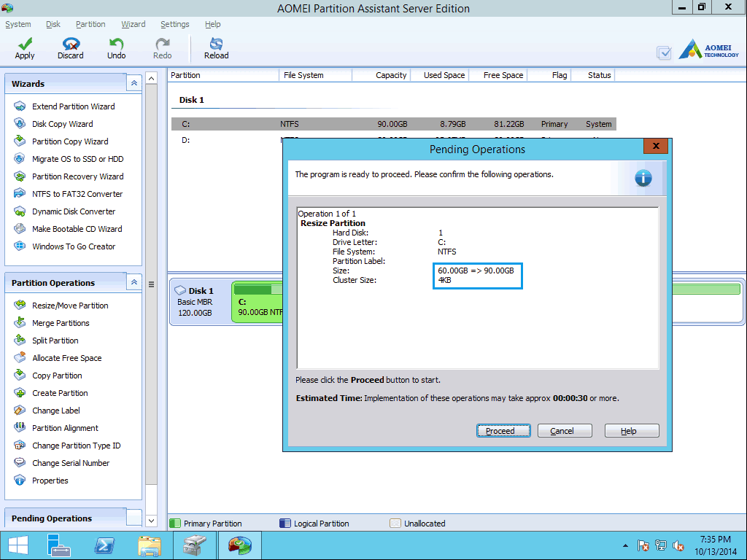Click the File System column header
Screen dimensions: 747x560
[315, 75]
